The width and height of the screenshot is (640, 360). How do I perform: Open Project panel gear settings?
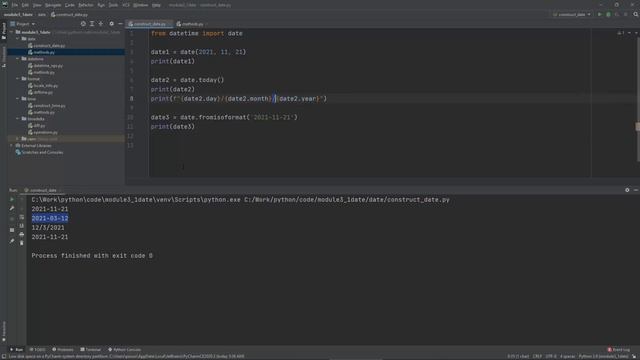[x=111, y=24]
